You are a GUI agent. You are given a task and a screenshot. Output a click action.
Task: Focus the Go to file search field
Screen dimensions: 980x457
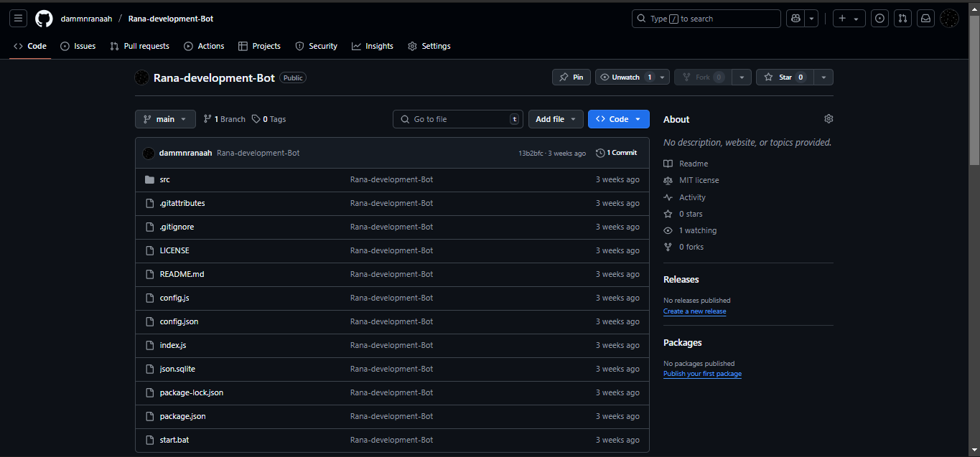458,119
